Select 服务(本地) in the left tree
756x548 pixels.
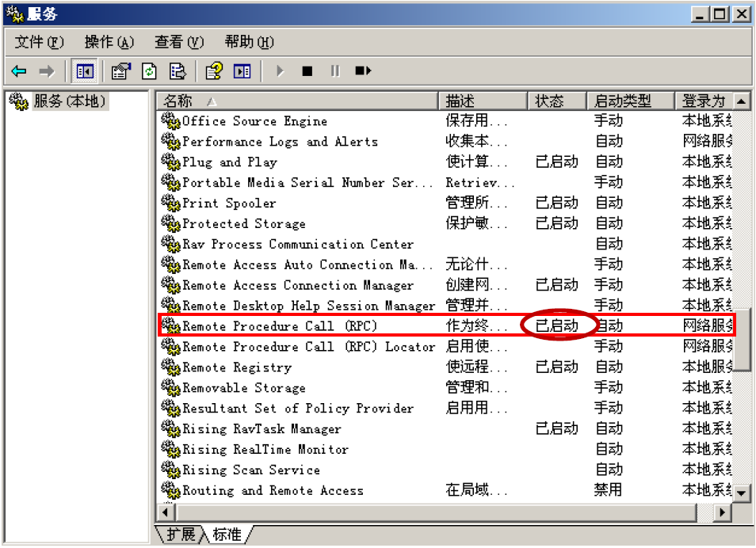tap(68, 101)
